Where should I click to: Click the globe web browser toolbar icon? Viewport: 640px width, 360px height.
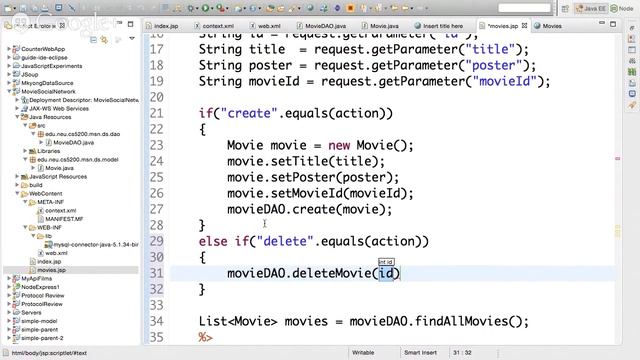[x=310, y=8]
